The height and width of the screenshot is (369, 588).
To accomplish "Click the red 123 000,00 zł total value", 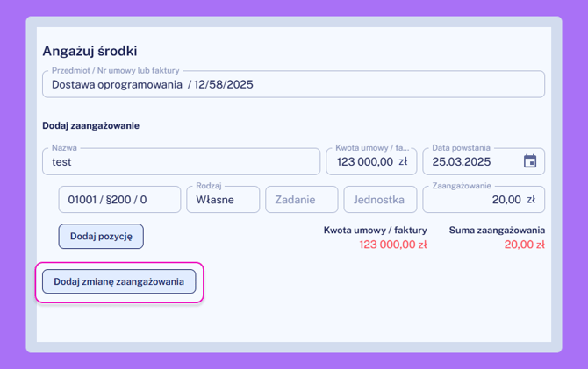I will pos(392,245).
